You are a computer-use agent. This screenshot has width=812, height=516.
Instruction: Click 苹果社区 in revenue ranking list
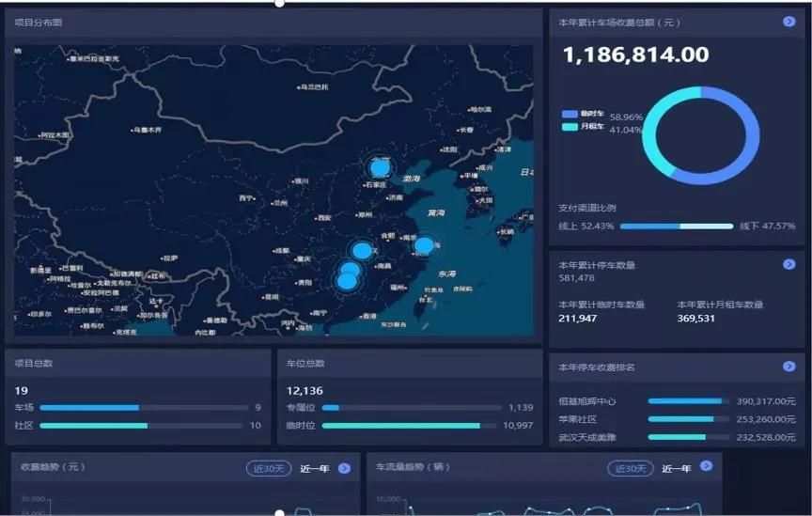pyautogui.click(x=578, y=419)
